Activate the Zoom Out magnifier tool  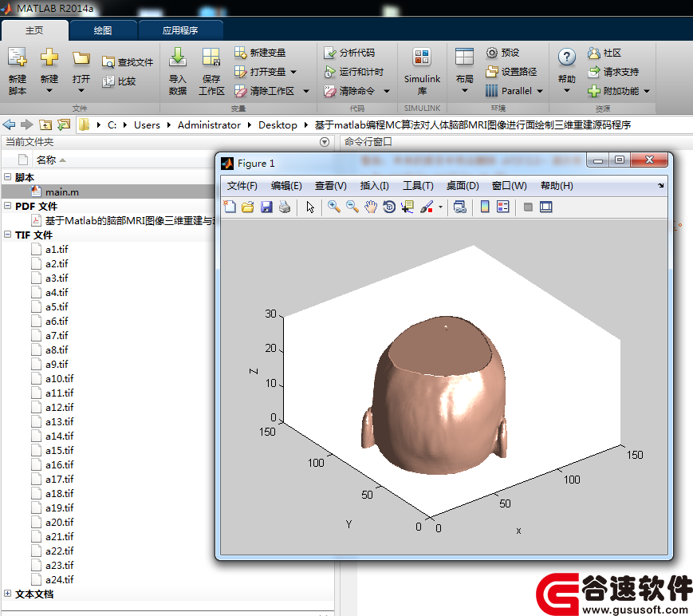[x=352, y=207]
